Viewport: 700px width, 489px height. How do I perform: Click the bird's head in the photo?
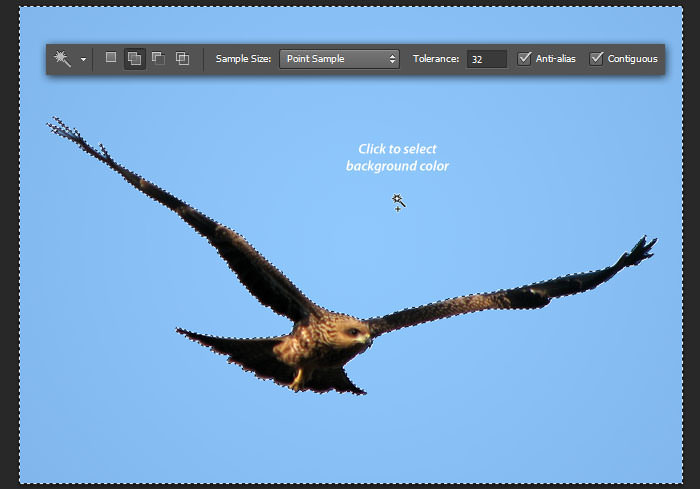353,332
